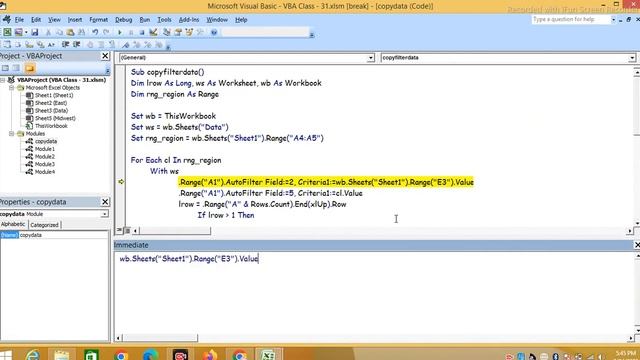
Task: Open the Tools menu
Action: click(164, 20)
